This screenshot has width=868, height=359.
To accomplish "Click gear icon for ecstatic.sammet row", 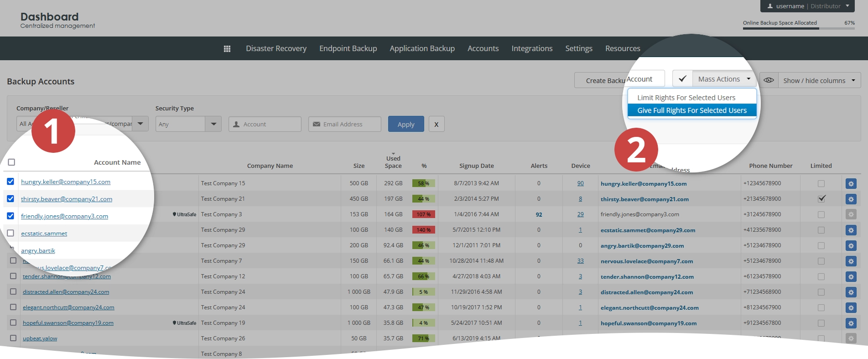I will click(x=851, y=230).
